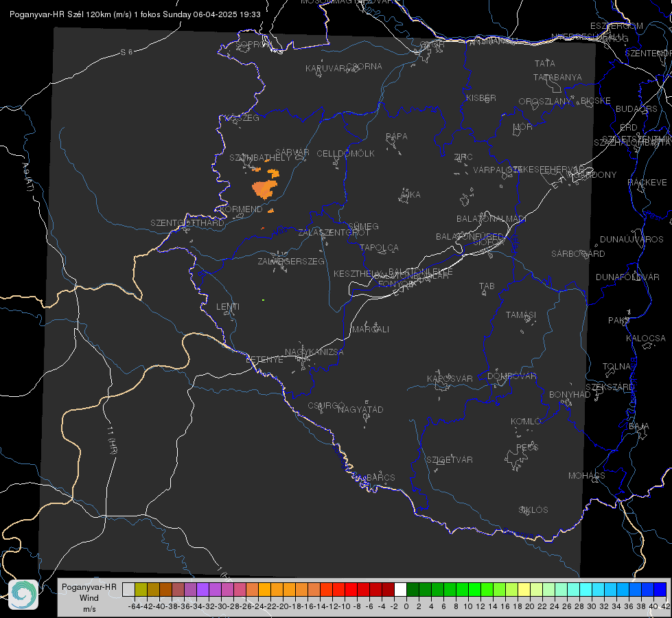
Task: Click the MÓR town label
Action: point(523,127)
